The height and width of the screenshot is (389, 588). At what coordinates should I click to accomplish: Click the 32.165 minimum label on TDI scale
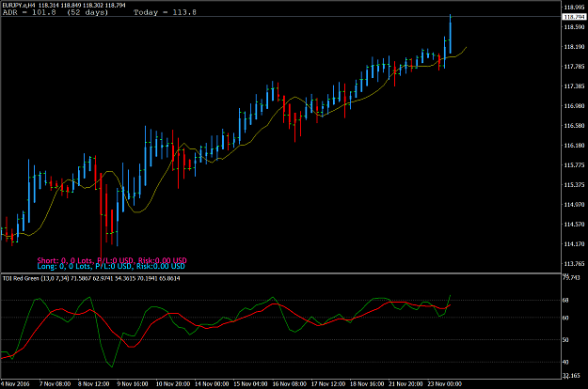571,376
